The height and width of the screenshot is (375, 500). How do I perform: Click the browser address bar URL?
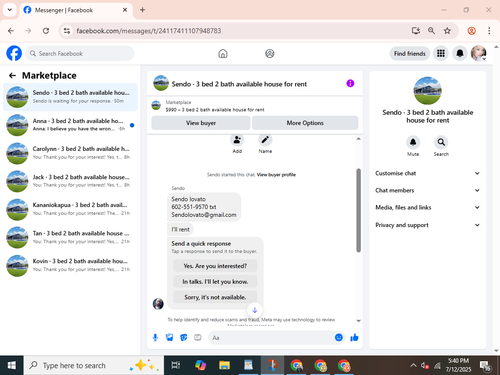point(149,31)
